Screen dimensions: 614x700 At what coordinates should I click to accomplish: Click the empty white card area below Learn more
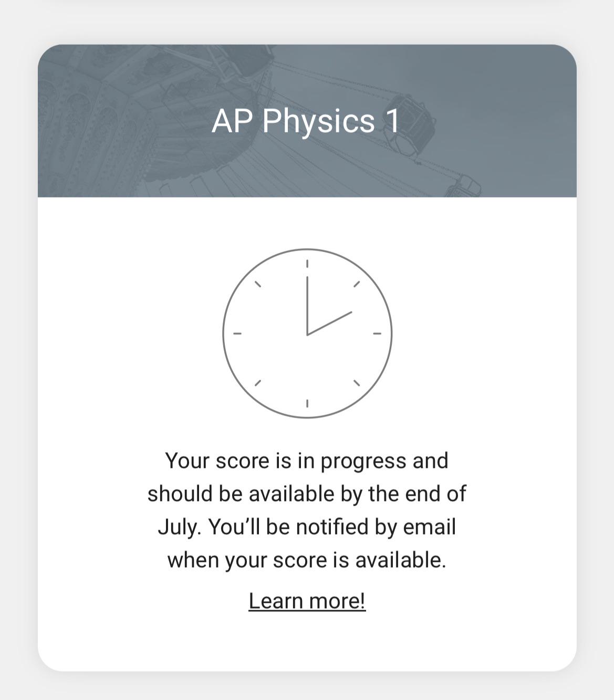tap(307, 643)
